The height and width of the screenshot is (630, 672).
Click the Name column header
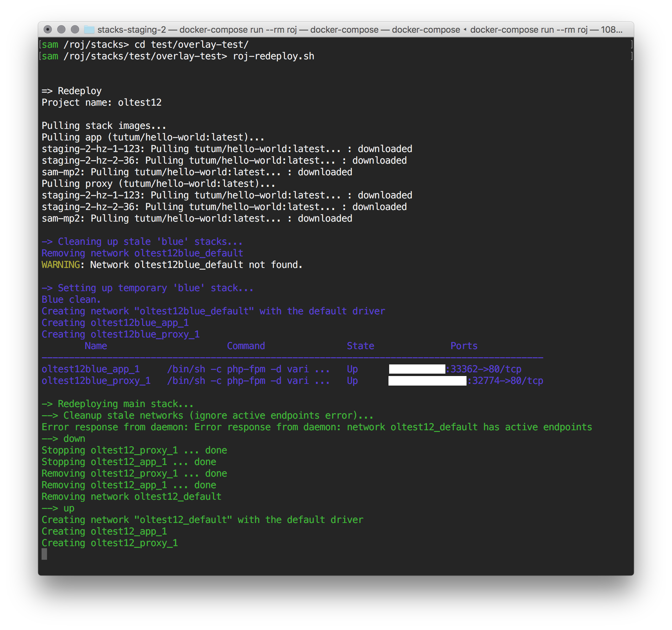(96, 346)
